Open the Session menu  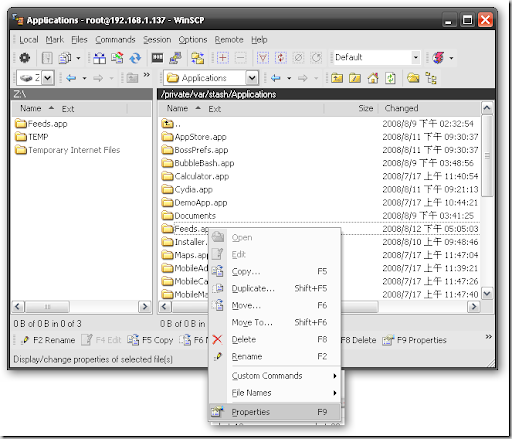click(x=157, y=40)
